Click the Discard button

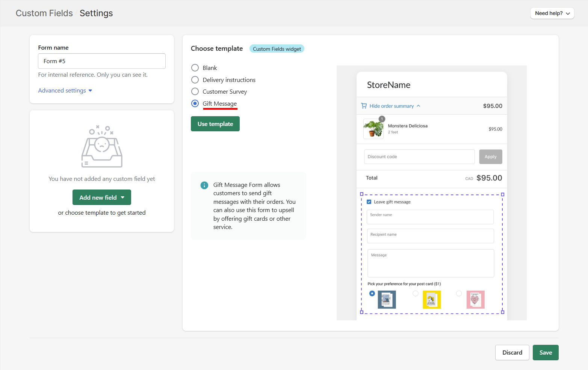[x=512, y=352]
